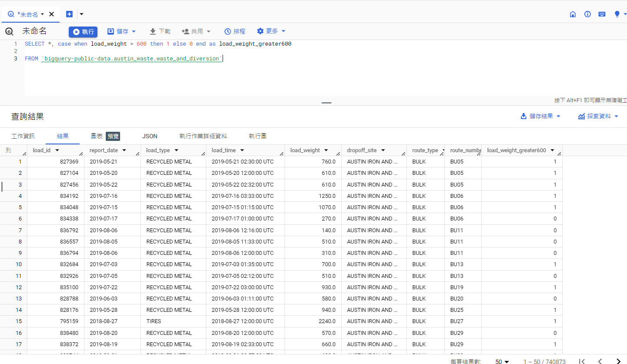Close the 未命名 query tab
Screen dimensions: 627x364
(x=51, y=14)
